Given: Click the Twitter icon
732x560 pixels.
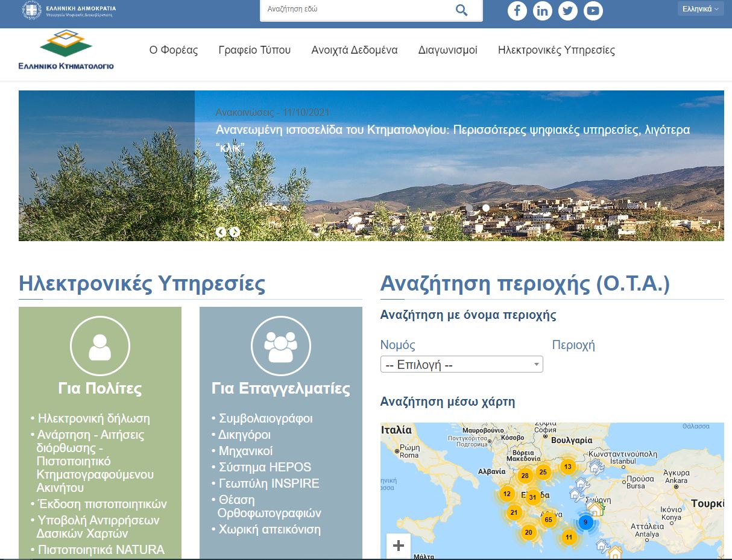Looking at the screenshot, I should [x=567, y=10].
